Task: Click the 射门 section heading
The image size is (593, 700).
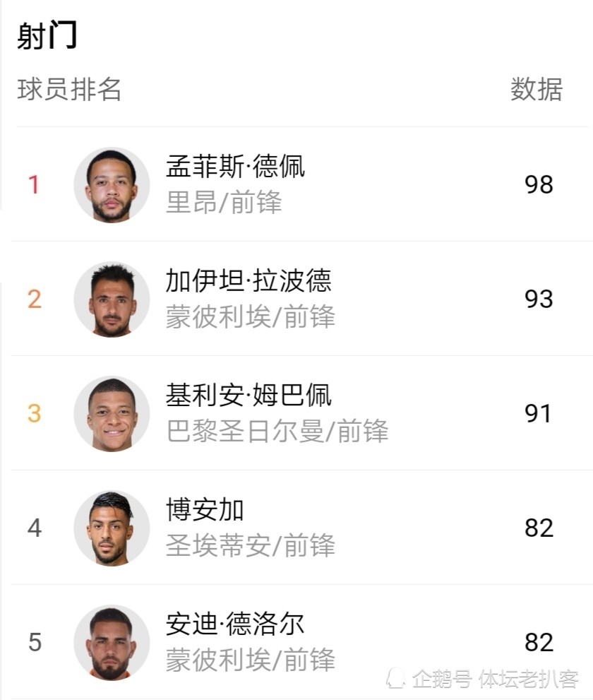Action: coord(47,35)
